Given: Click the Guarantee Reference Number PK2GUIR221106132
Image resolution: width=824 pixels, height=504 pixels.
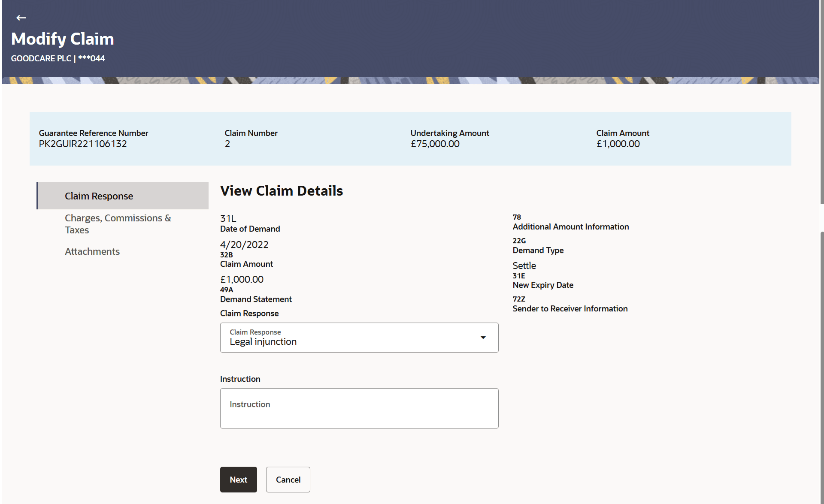Looking at the screenshot, I should pos(82,144).
